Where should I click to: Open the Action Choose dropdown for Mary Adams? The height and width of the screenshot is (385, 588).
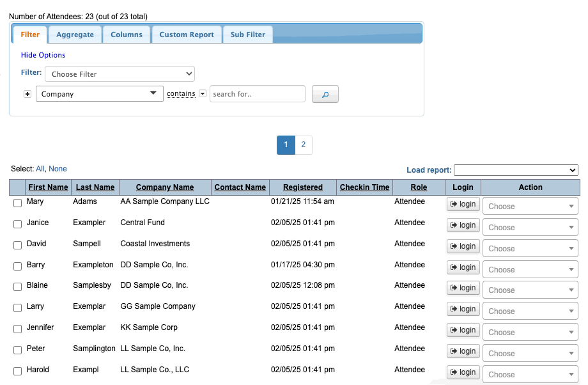(530, 206)
